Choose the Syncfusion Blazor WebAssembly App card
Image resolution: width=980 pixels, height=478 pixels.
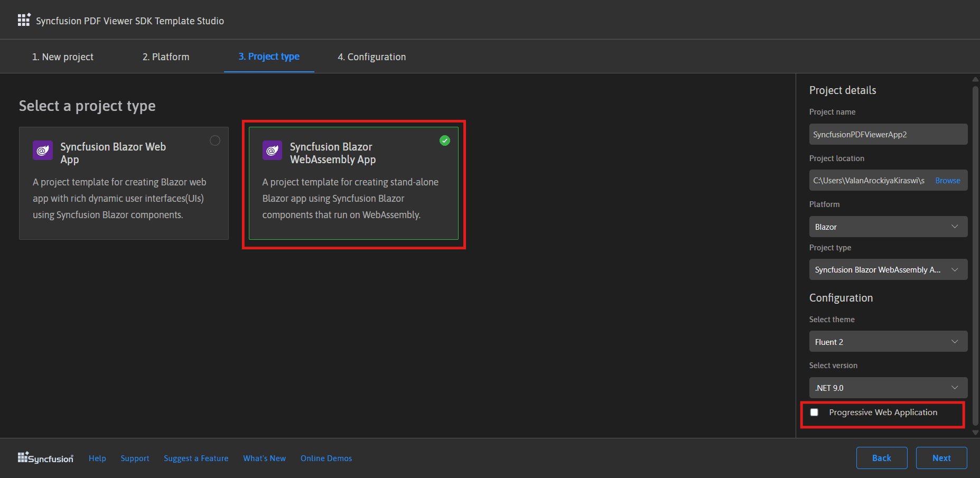[353, 183]
